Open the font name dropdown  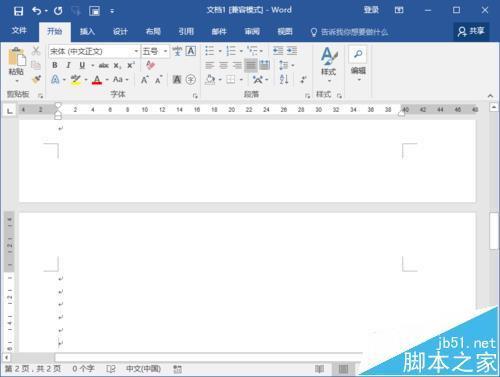click(136, 51)
